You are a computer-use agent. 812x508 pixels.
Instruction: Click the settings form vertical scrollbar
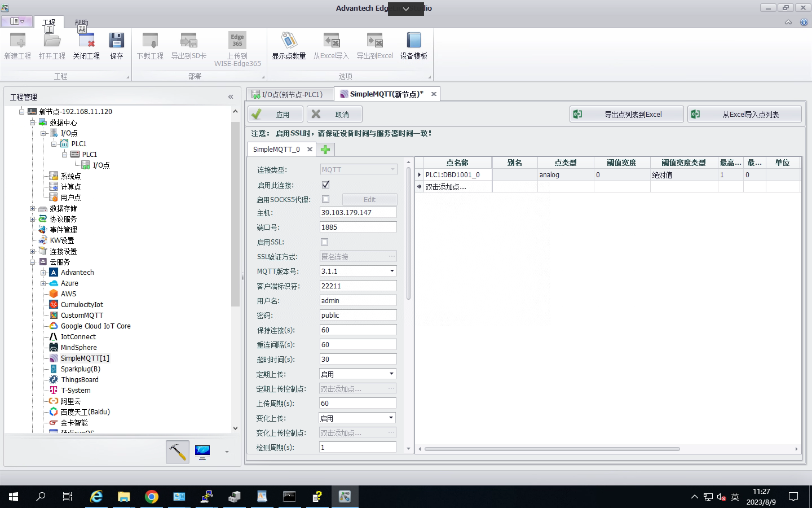point(408,233)
